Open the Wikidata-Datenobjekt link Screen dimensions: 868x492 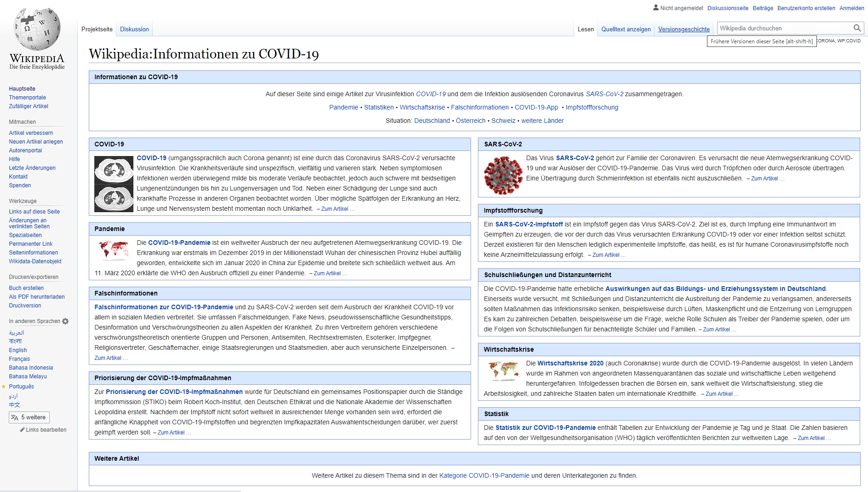pyautogui.click(x=35, y=261)
